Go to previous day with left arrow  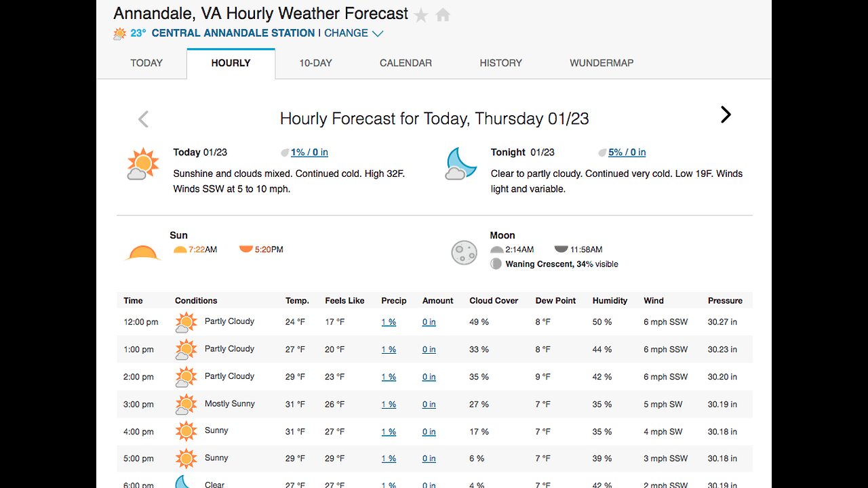143,119
